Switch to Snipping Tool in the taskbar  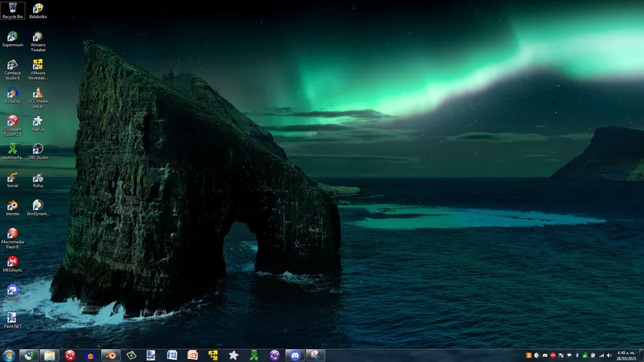pos(316,356)
